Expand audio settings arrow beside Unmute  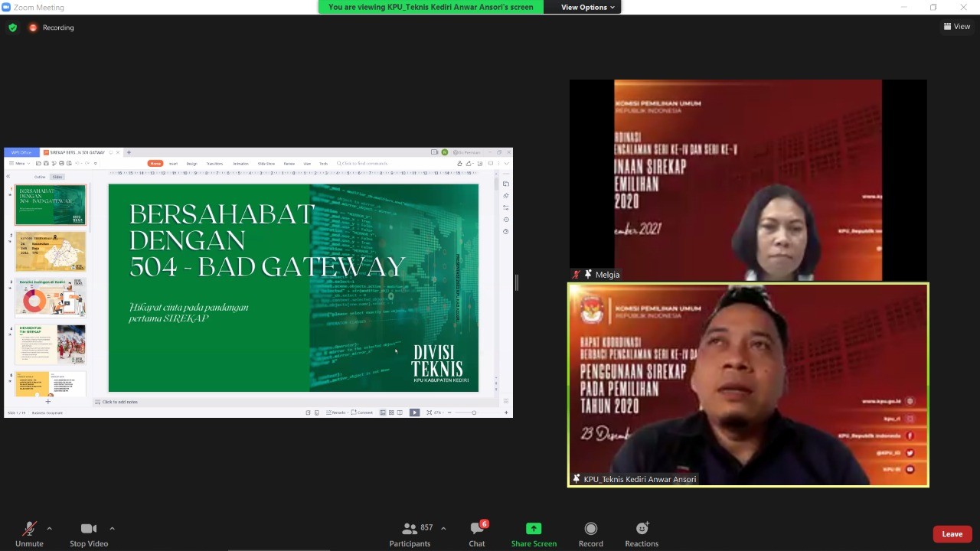[x=50, y=528]
